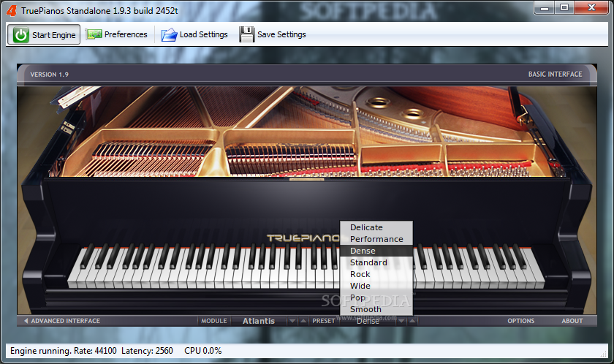The image size is (614, 364).
Task: Click the current Dense preset field
Action: tap(368, 321)
